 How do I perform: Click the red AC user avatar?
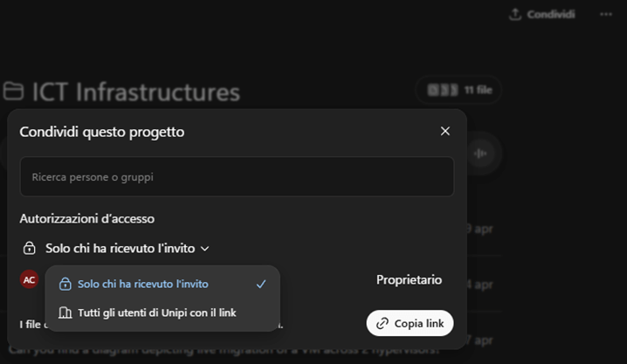(x=30, y=279)
